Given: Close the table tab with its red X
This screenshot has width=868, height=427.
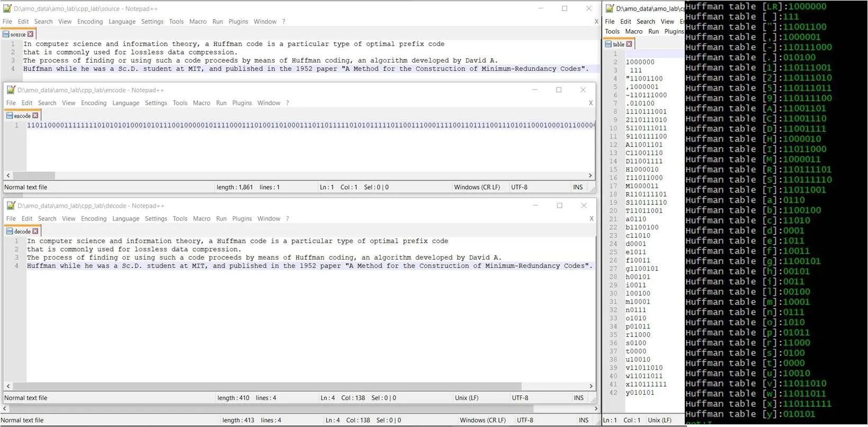Looking at the screenshot, I should coord(629,45).
